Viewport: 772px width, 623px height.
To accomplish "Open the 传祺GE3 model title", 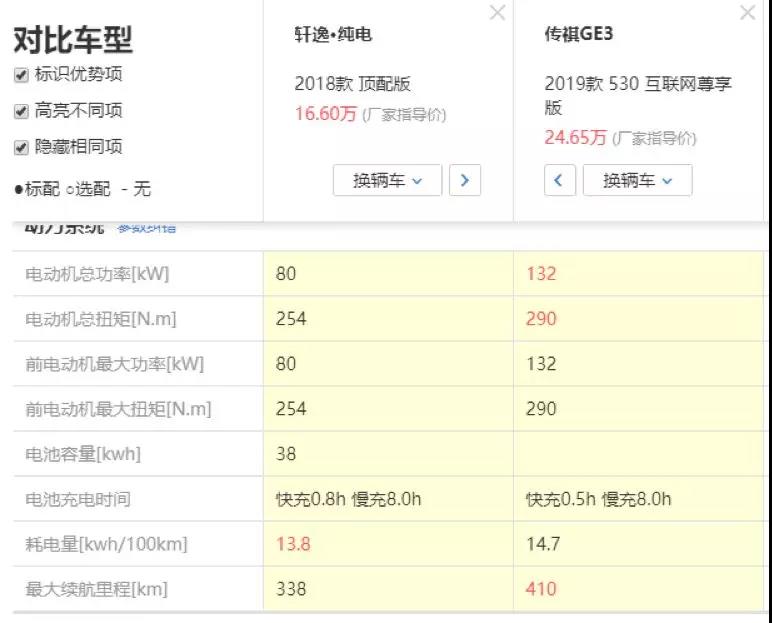I will [578, 35].
